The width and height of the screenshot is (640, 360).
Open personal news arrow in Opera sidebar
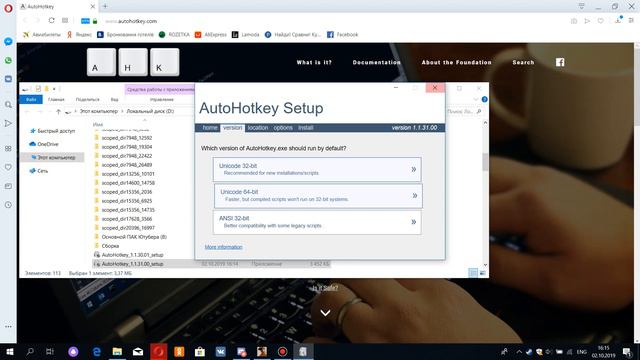pyautogui.click(x=8, y=123)
